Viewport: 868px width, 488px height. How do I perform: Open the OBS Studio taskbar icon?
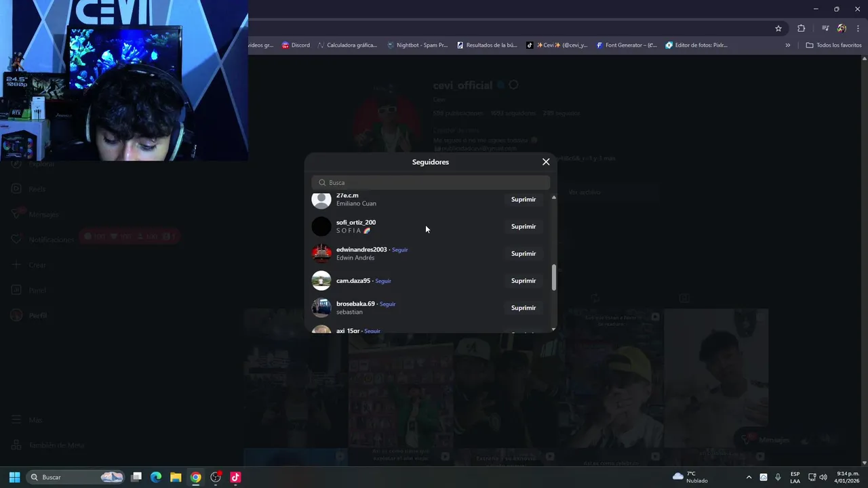point(216,477)
